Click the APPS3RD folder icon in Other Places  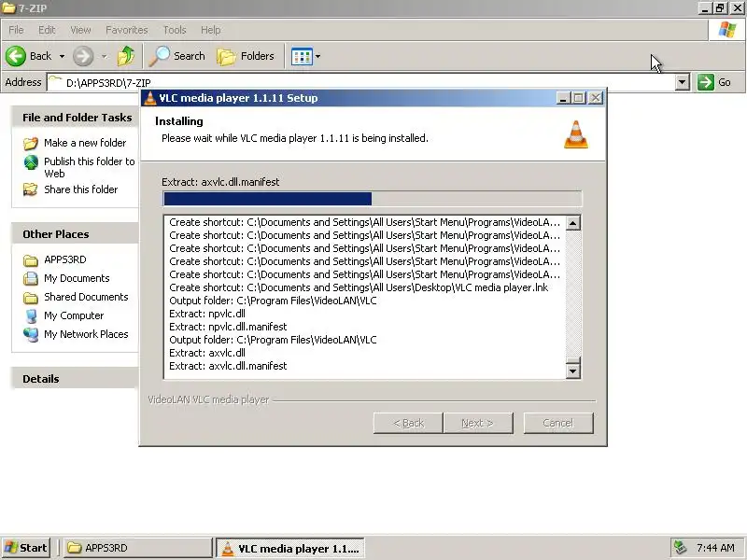[31, 260]
